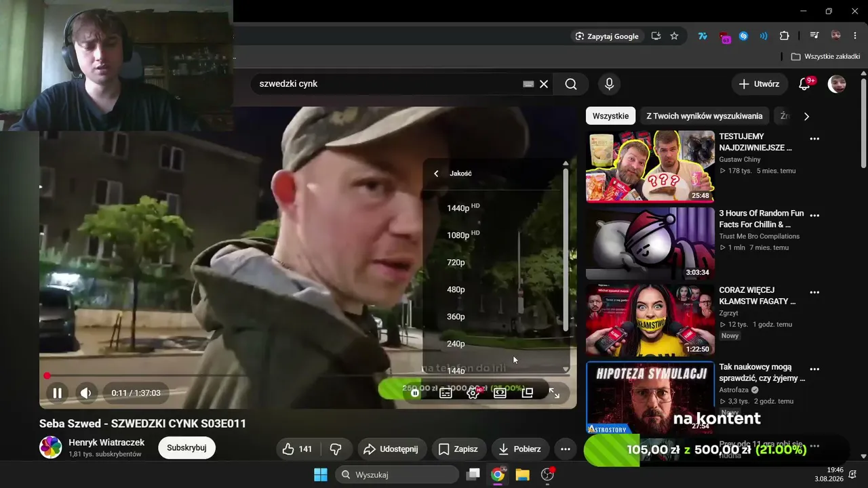Open options menu for the 'TESTUJEMY NAJDZIWNIEJSZE' video
This screenshot has width=868, height=488.
coord(814,139)
